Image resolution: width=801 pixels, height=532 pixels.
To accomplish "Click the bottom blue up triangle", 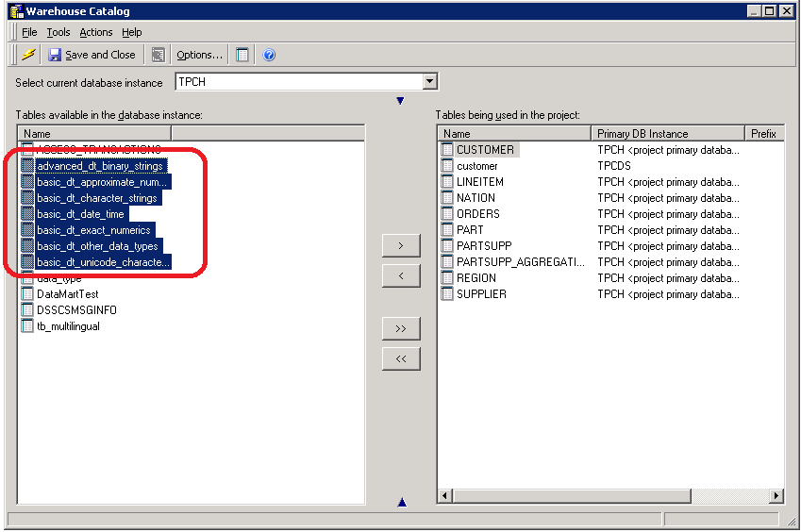I will [x=402, y=503].
